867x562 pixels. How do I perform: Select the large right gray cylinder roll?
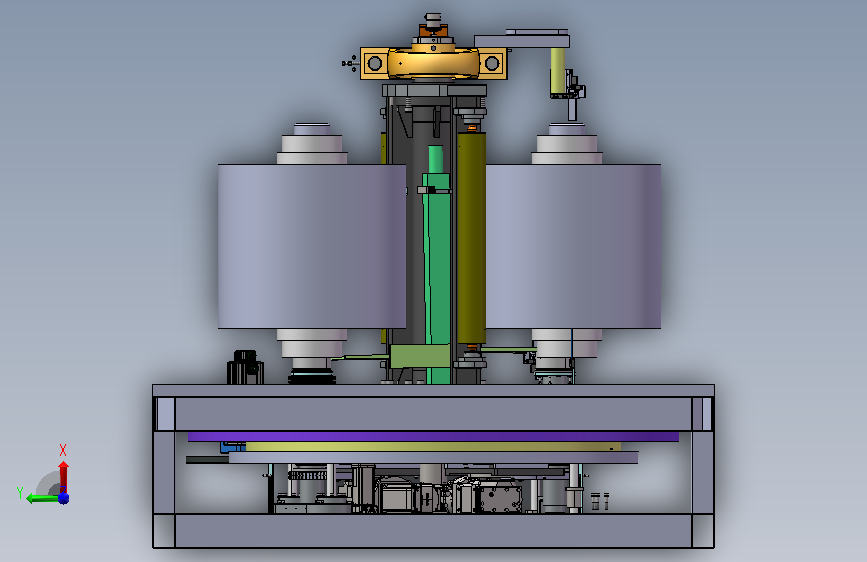pyautogui.click(x=573, y=246)
